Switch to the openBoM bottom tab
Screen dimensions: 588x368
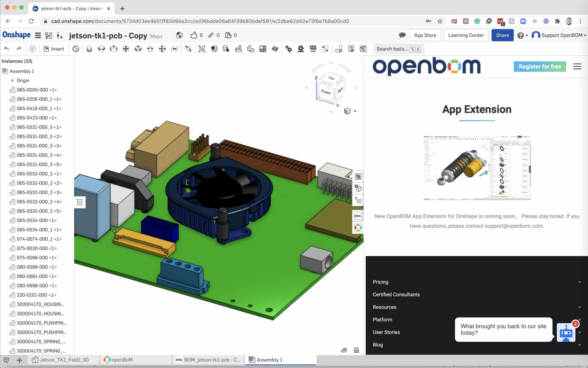pyautogui.click(x=136, y=360)
